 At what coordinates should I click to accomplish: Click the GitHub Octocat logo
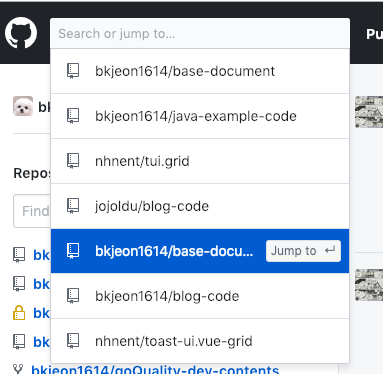coord(21,33)
